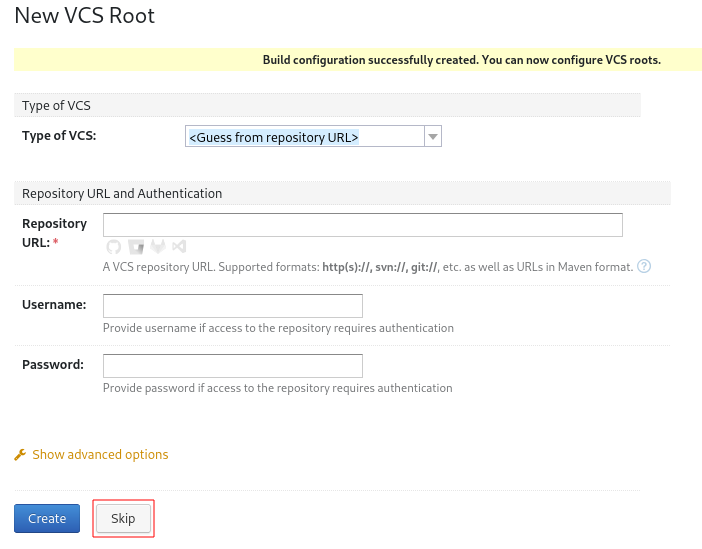Click the supported formats hint text

coord(368,267)
